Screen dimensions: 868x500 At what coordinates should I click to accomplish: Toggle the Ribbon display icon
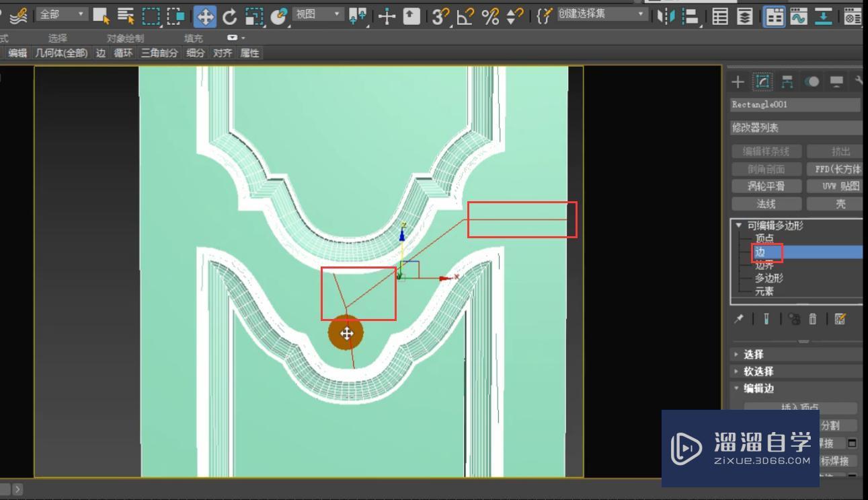[x=775, y=16]
